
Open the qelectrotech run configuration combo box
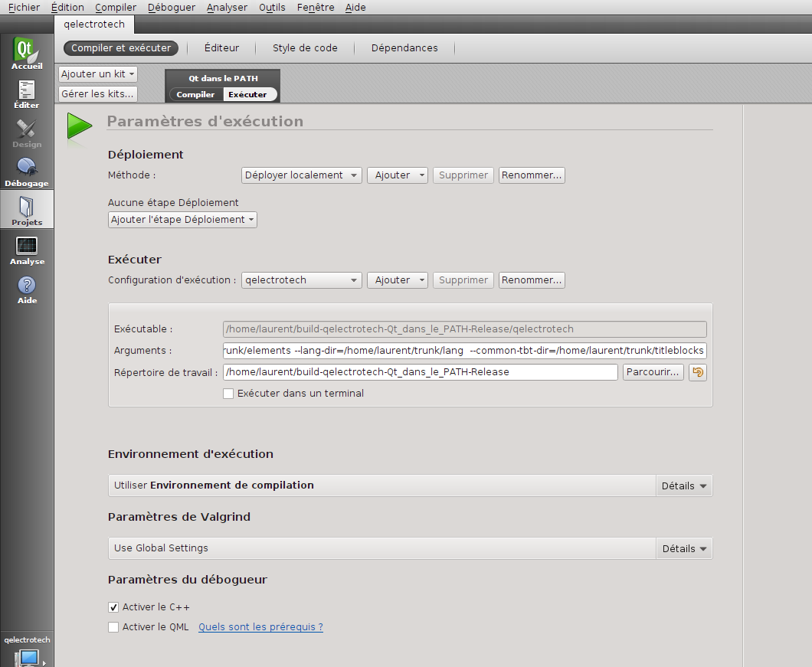(301, 280)
